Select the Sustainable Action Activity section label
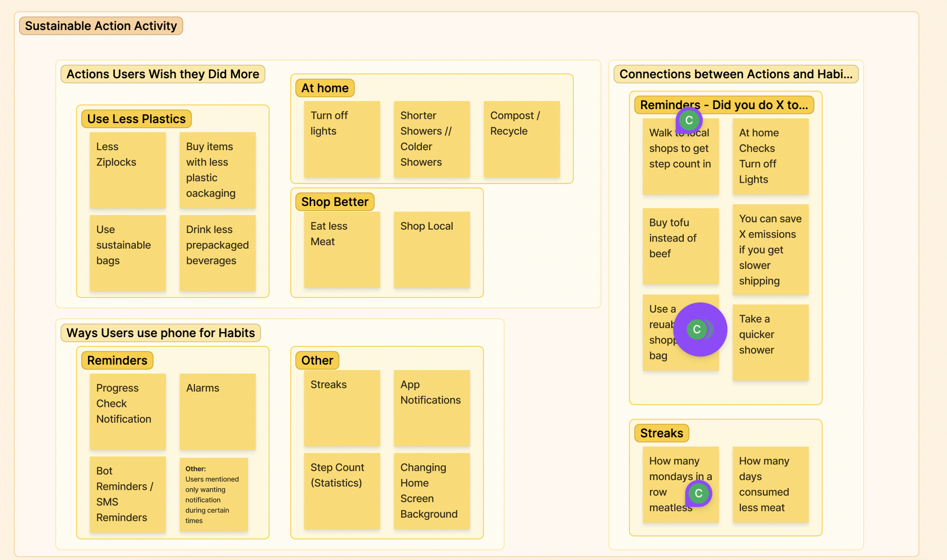947x560 pixels. coord(101,26)
